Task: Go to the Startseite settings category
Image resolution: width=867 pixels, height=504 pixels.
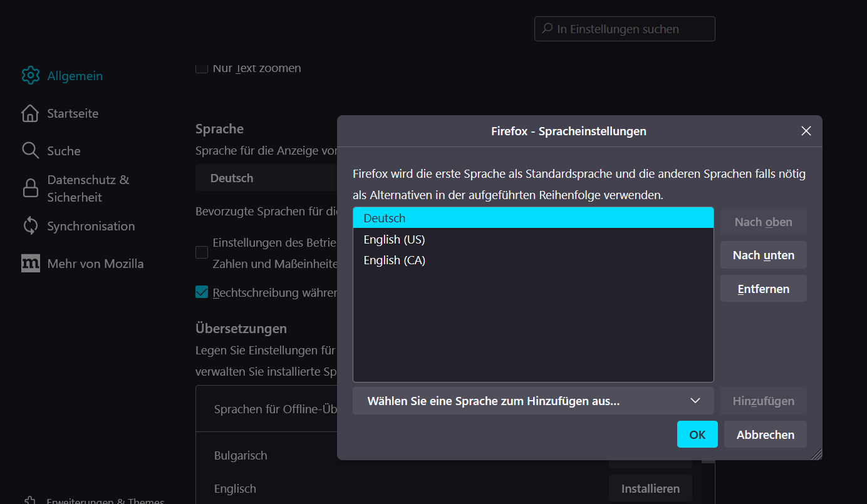Action: (60, 113)
